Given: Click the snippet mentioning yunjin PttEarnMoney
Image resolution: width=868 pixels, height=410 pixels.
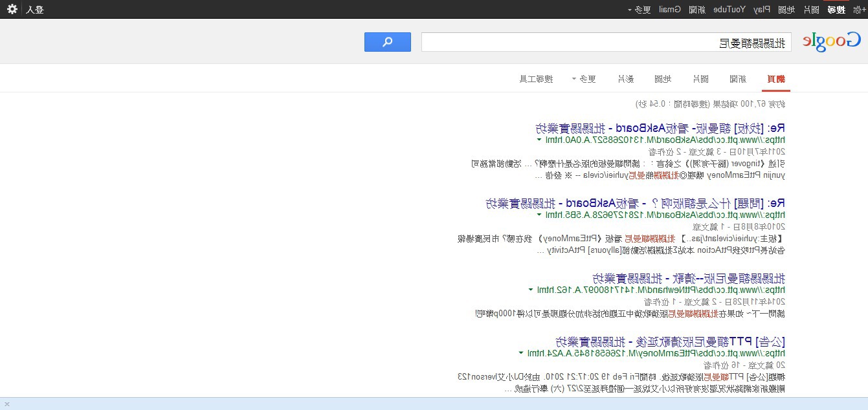Looking at the screenshot, I should (x=660, y=175).
